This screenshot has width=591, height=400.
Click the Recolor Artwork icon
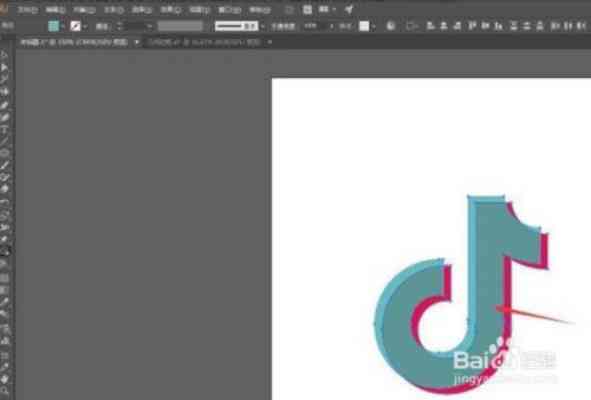[x=391, y=26]
